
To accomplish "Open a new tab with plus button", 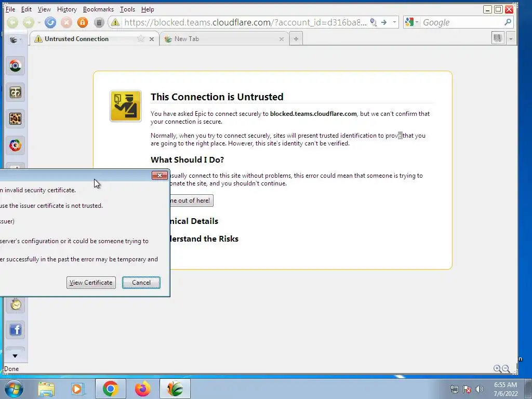I will [296, 39].
